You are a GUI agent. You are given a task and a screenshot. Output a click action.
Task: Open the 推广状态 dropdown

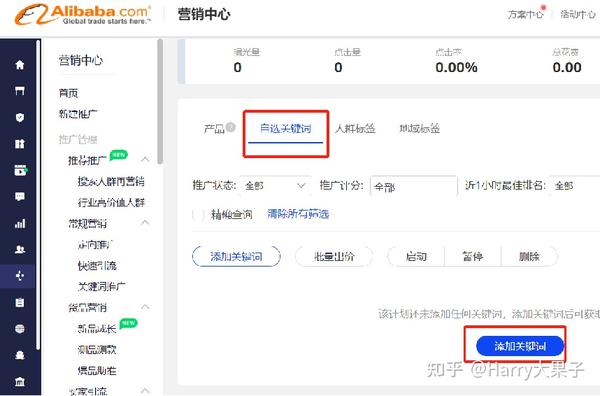(276, 186)
